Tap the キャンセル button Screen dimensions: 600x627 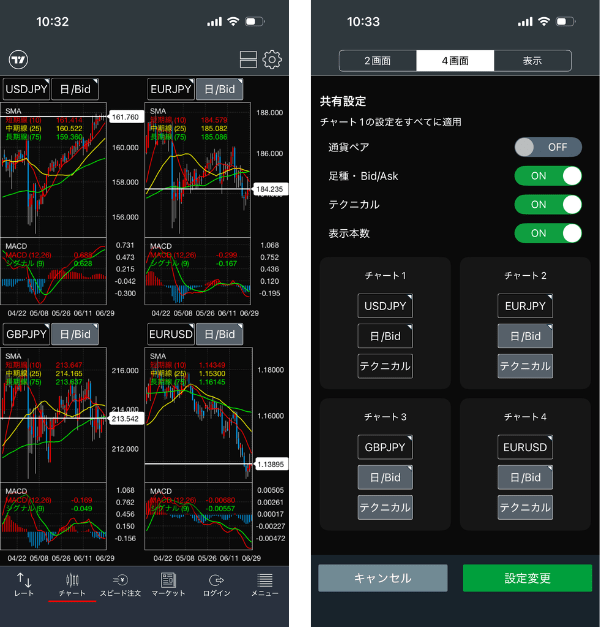pos(383,578)
